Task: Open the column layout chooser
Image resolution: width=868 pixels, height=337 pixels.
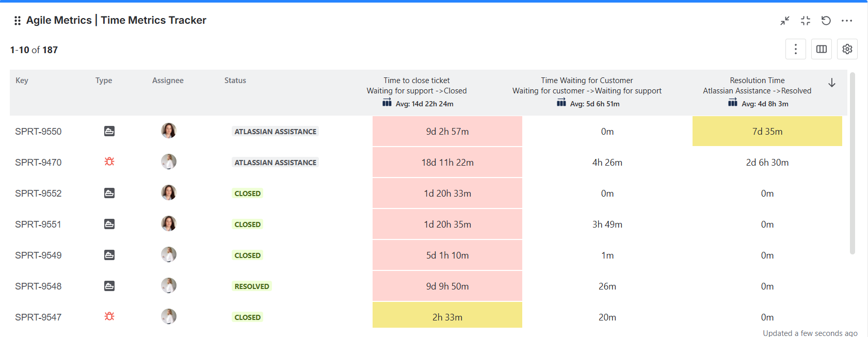Action: pyautogui.click(x=822, y=49)
